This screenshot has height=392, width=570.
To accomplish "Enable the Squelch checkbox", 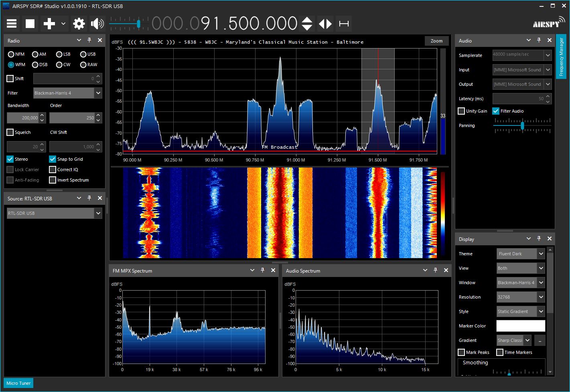I will click(10, 132).
